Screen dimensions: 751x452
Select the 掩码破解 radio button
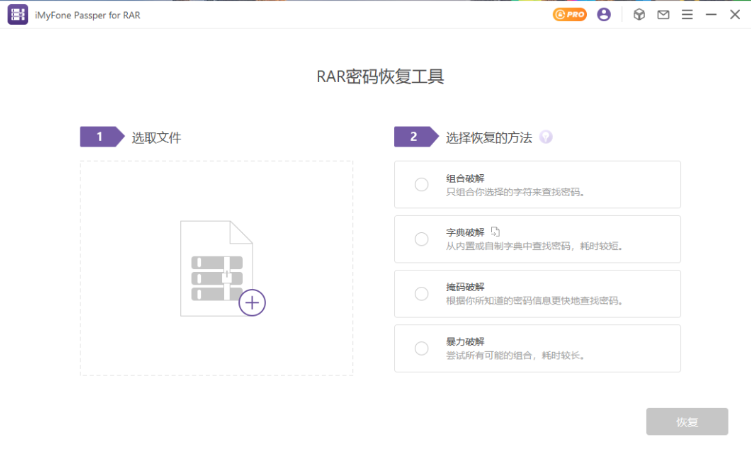tap(421, 294)
